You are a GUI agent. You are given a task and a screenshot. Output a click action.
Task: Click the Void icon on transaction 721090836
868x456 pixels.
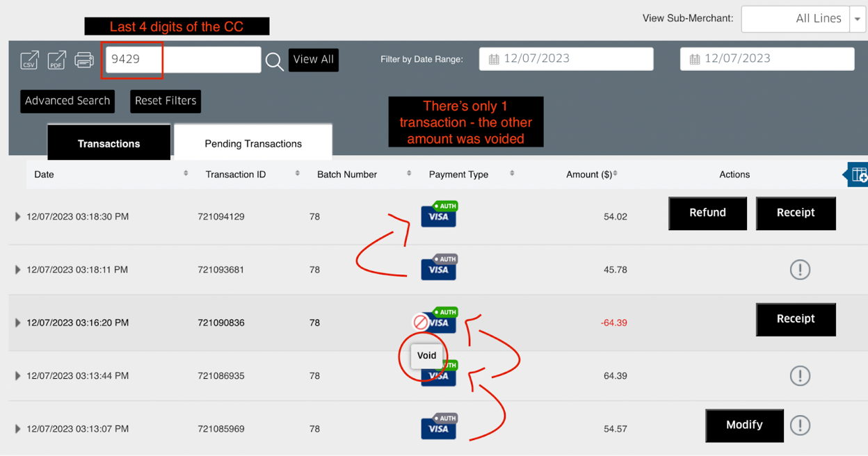tap(421, 321)
